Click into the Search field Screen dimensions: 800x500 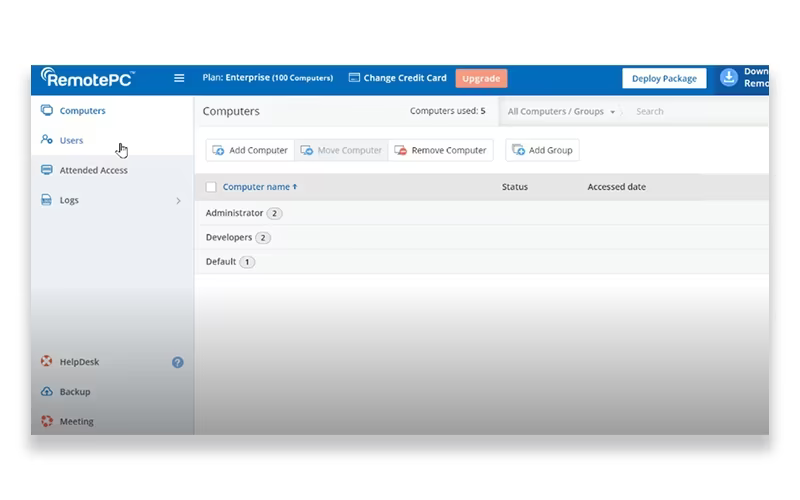tap(699, 111)
